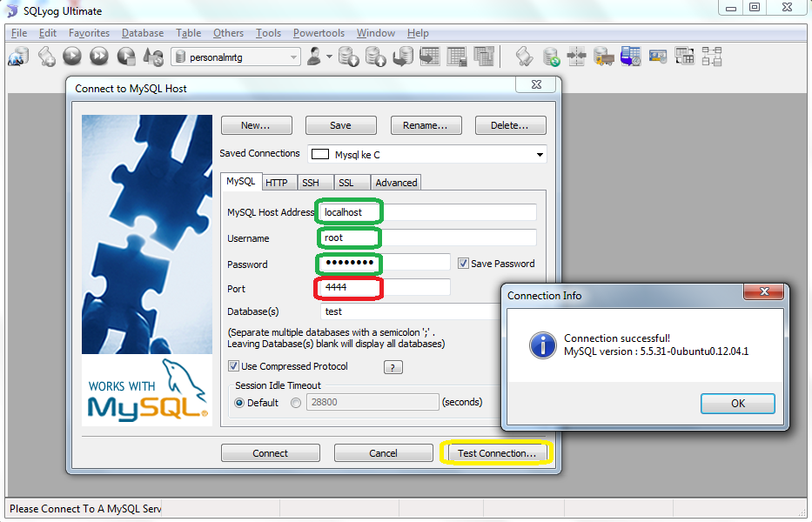
Task: Open the Tools menu
Action: pos(268,33)
